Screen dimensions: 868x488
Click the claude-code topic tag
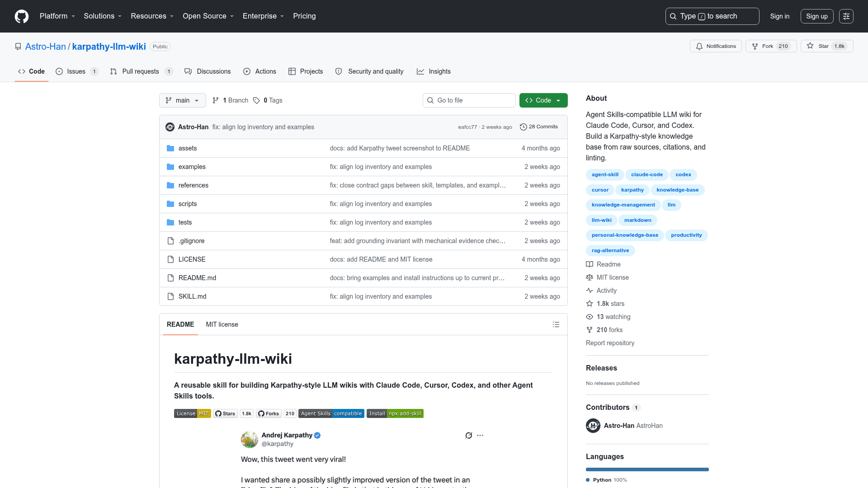coord(647,174)
